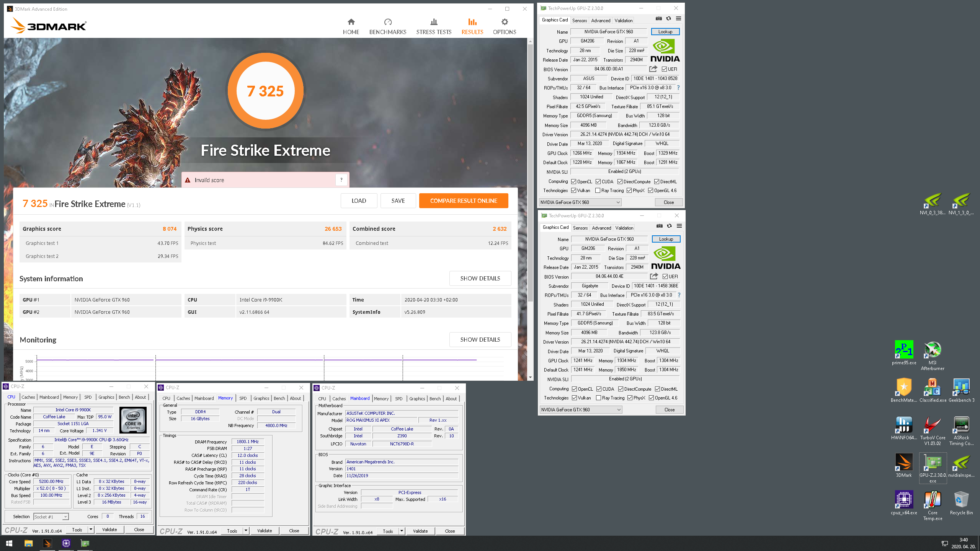
Task: Open Tools dropdown arrow in CPU tab window
Action: pyautogui.click(x=91, y=530)
